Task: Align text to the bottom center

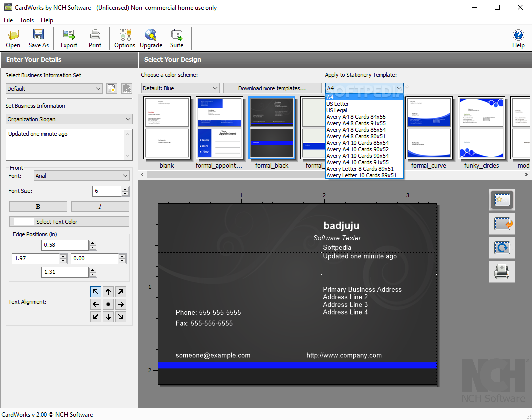Action: pyautogui.click(x=108, y=317)
